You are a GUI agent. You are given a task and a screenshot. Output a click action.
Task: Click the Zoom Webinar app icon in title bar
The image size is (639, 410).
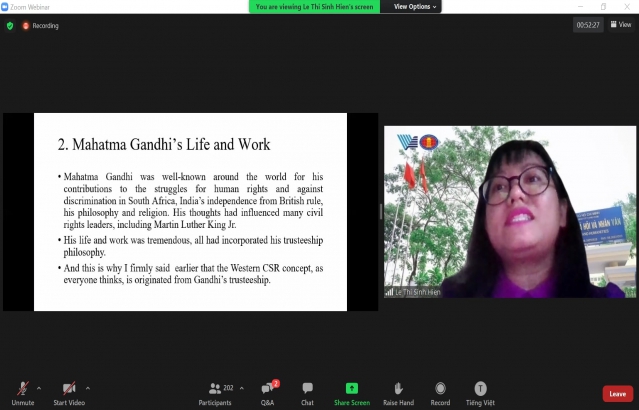(4, 7)
